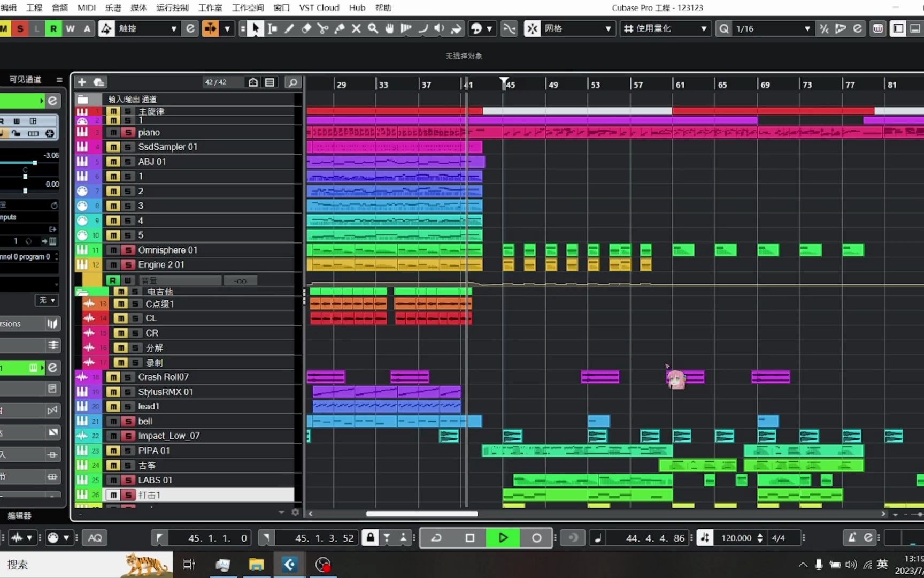Open the 网格 snap type dropdown

(577, 28)
